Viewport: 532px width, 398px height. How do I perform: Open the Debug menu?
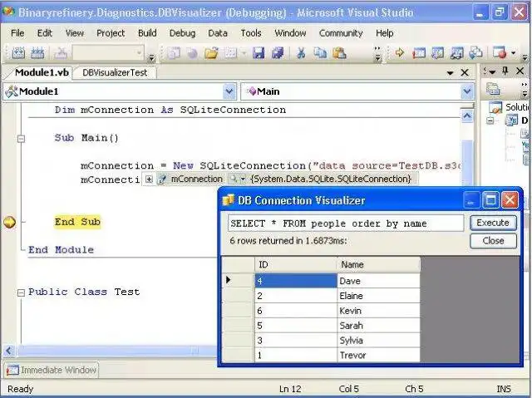click(x=183, y=33)
